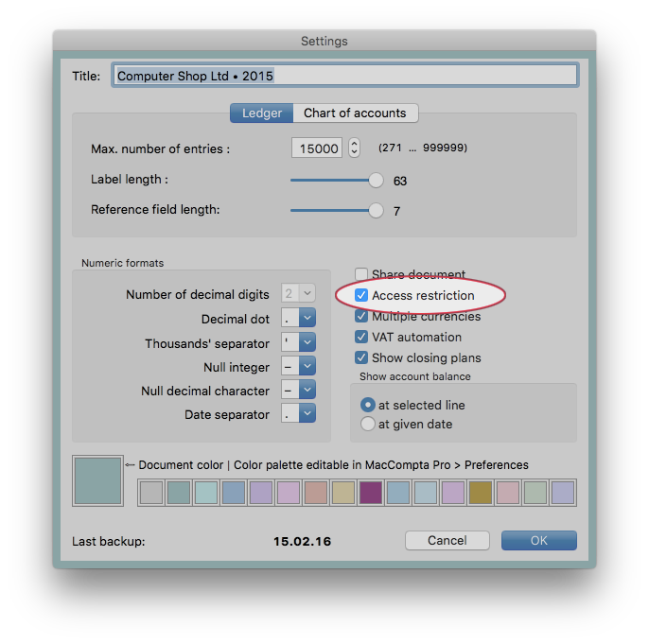Pick the tan beige eighth palette swatch
649x644 pixels.
click(x=343, y=493)
